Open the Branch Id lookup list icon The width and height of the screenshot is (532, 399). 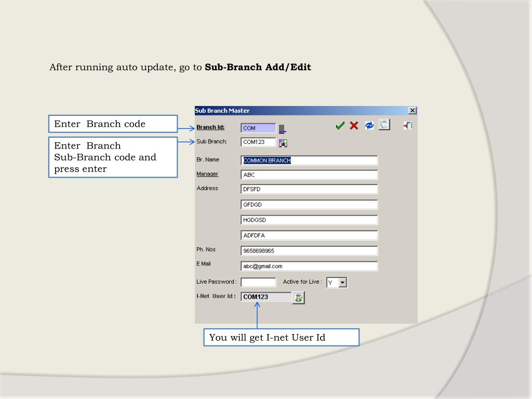pyautogui.click(x=282, y=128)
